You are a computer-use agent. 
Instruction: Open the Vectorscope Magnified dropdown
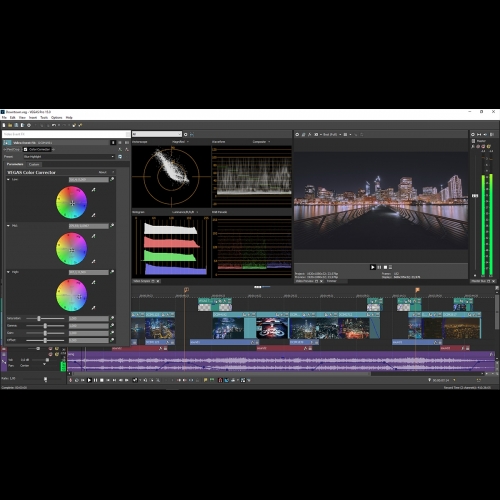181,142
